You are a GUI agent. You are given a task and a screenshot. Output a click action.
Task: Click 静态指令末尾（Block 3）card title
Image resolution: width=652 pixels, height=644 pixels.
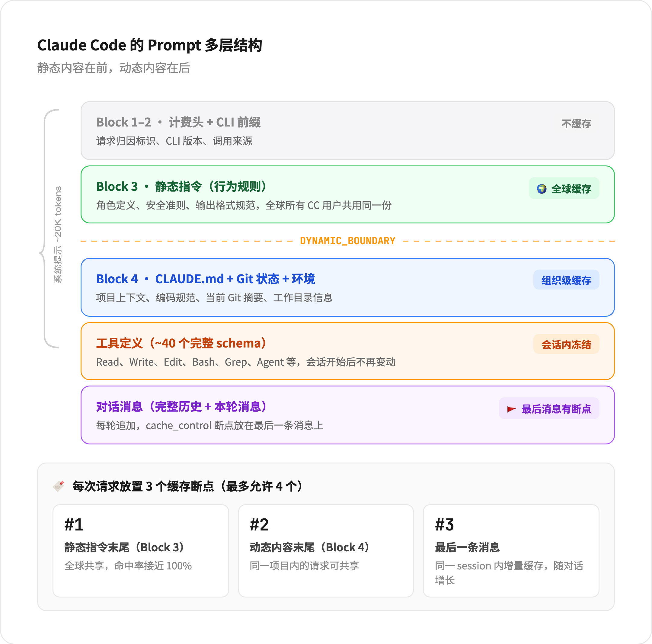pyautogui.click(x=124, y=547)
